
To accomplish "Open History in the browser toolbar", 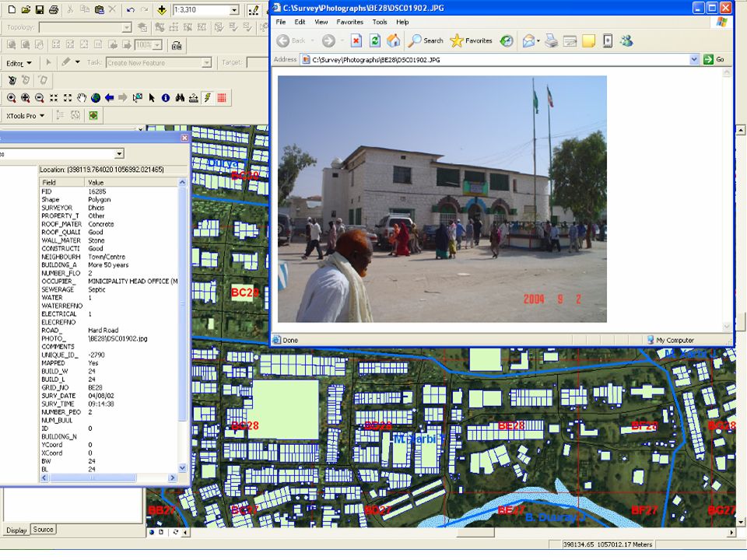I will (507, 41).
